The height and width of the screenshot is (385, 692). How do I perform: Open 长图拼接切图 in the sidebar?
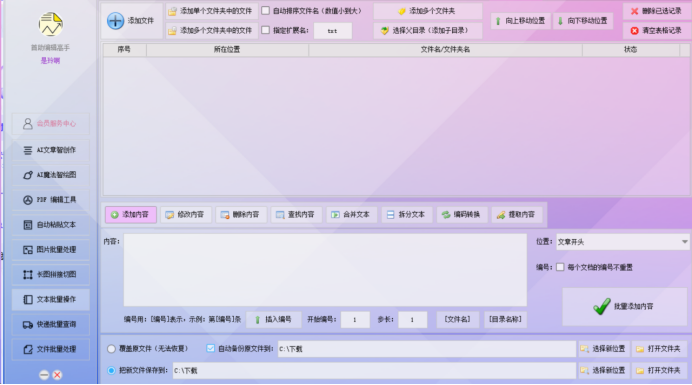(51, 275)
